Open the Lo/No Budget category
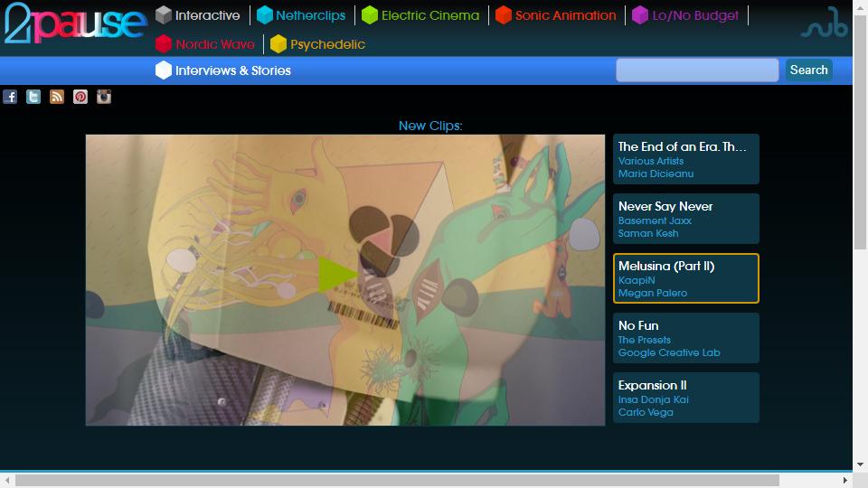 point(695,15)
